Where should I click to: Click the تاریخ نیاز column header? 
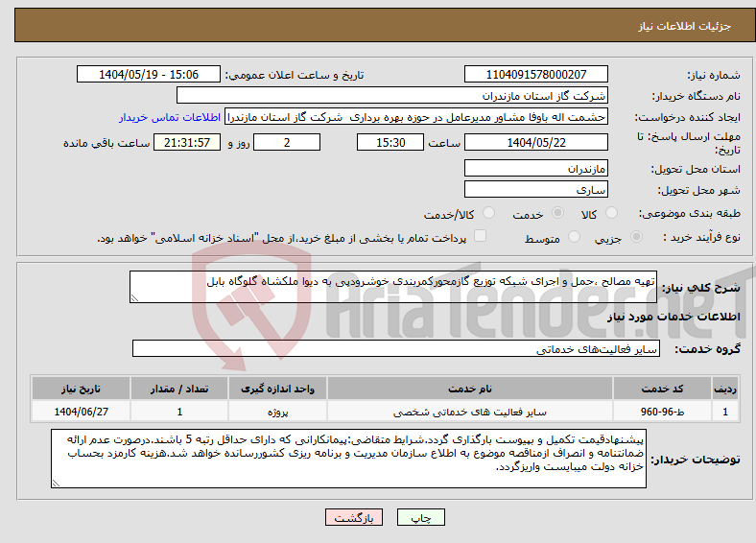pyautogui.click(x=81, y=389)
